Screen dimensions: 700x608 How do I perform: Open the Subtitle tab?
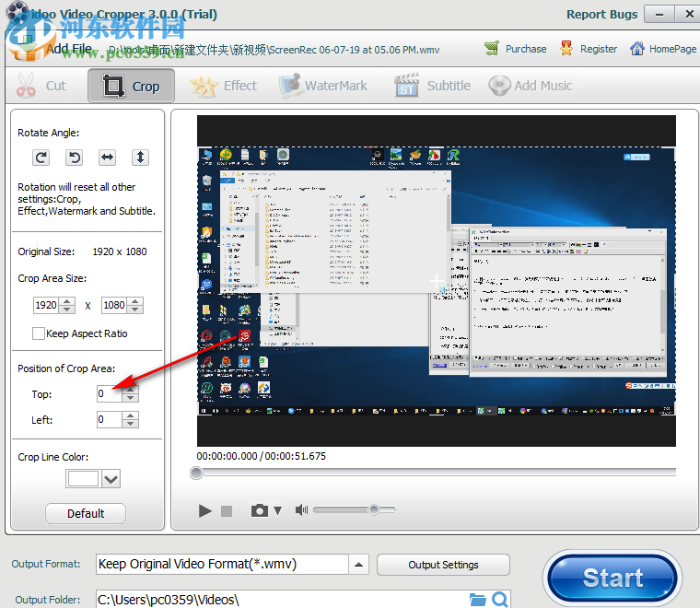click(x=432, y=86)
